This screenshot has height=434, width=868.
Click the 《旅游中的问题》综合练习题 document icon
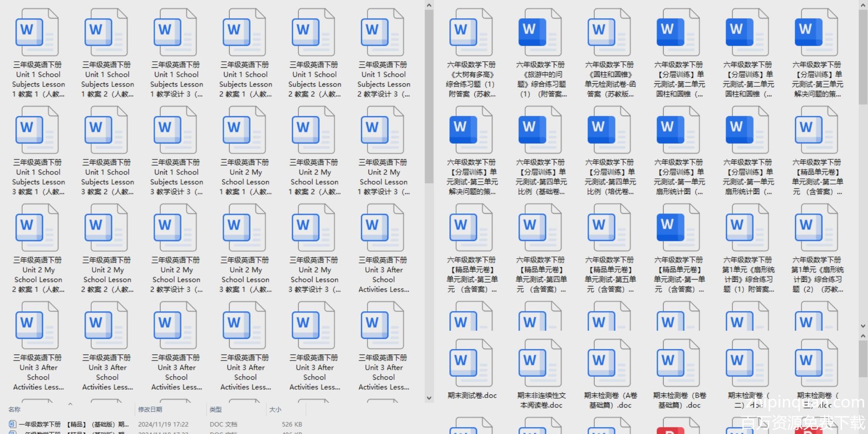(x=540, y=33)
